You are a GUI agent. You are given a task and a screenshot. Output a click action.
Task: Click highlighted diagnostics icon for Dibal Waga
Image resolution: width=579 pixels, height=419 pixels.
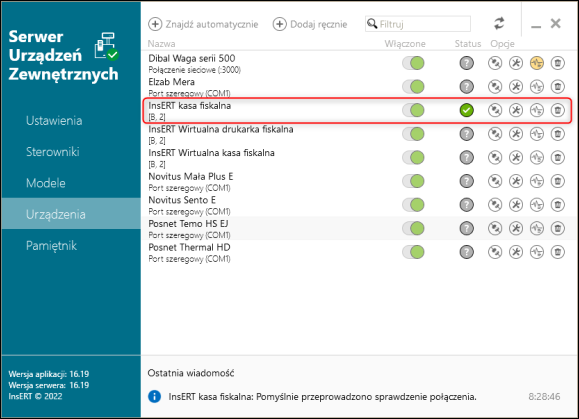(537, 63)
